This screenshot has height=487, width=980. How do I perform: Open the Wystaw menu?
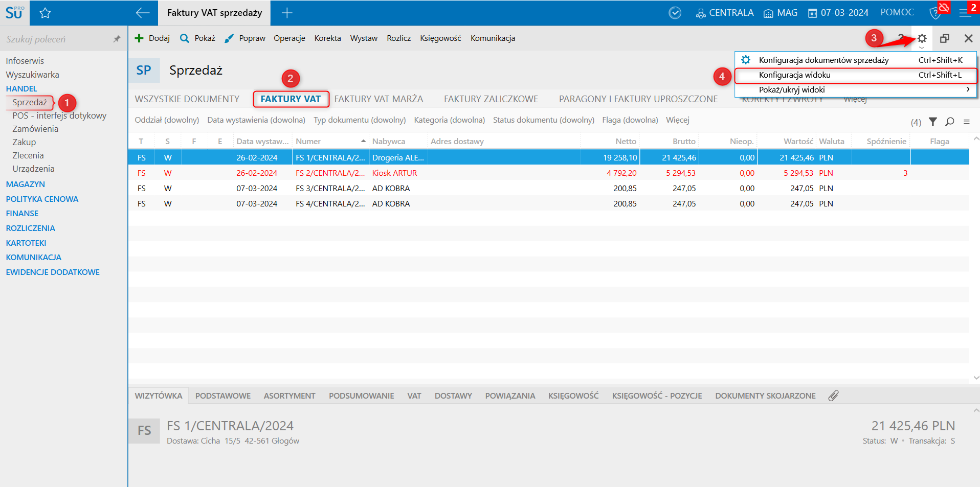click(364, 38)
